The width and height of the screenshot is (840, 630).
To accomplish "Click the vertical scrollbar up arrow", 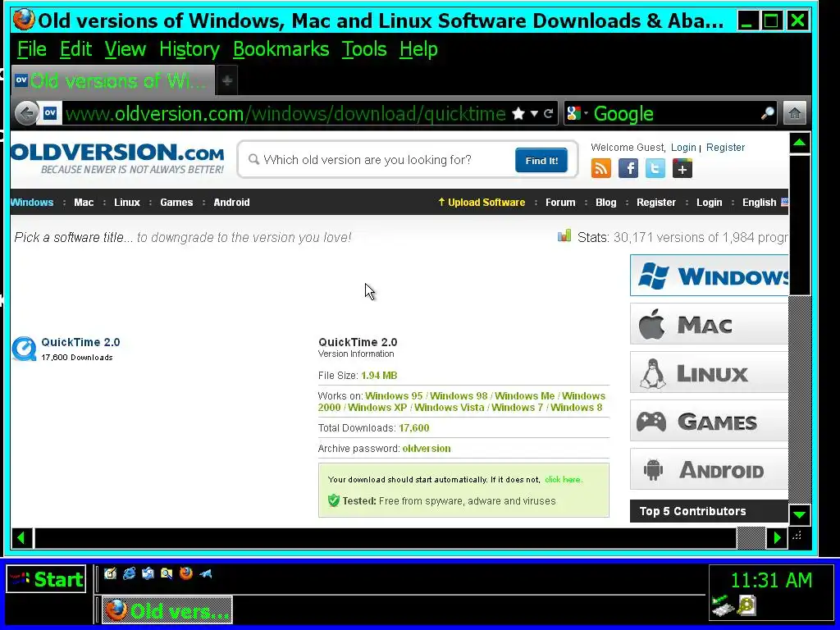I will click(800, 143).
